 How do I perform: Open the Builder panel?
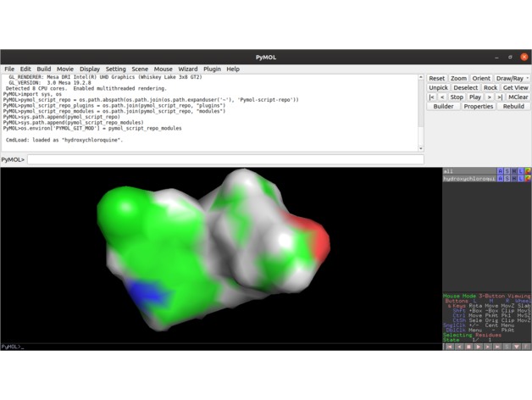coord(443,106)
